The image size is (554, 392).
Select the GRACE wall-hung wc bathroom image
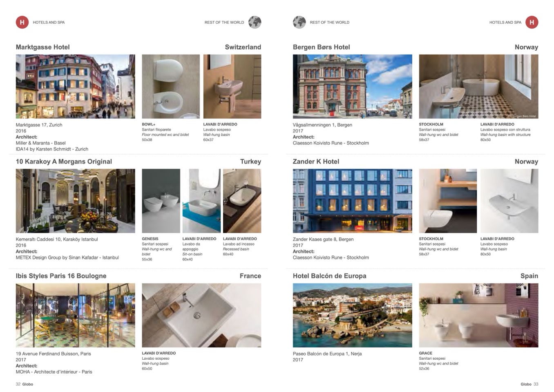coord(478,316)
